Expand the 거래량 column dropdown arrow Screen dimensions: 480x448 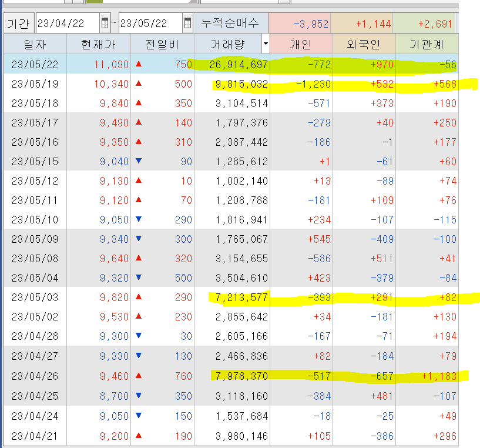(x=266, y=44)
